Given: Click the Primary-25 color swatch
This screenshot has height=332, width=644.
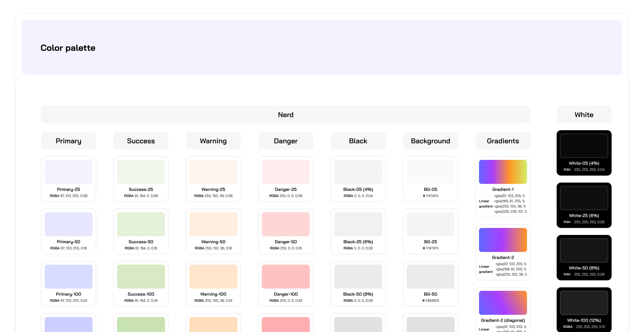Looking at the screenshot, I should pyautogui.click(x=68, y=172).
